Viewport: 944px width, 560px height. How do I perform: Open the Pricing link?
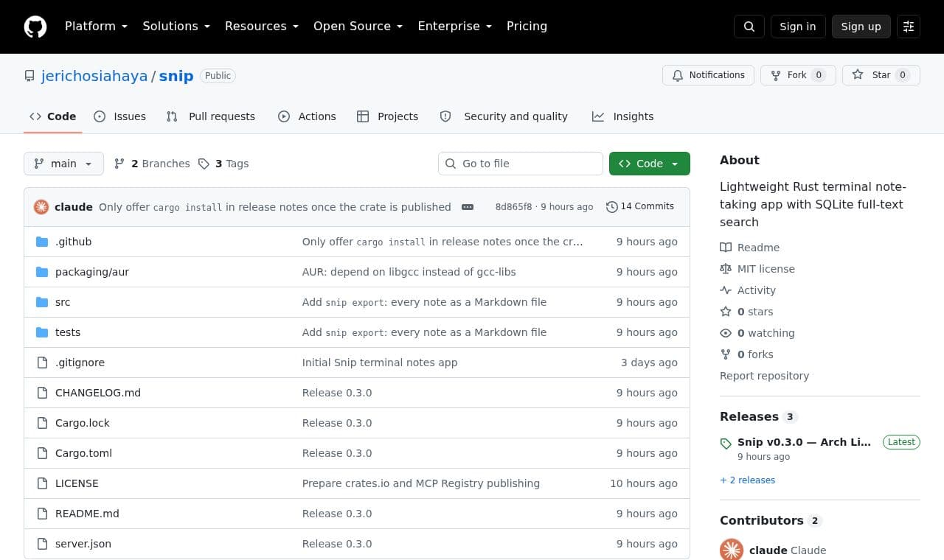[x=527, y=26]
